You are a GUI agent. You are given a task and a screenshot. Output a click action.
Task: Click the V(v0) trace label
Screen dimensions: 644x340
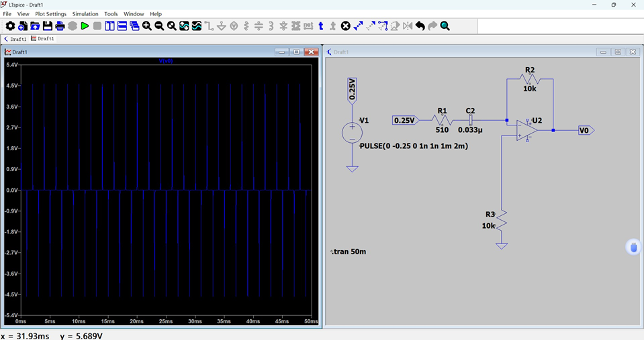click(165, 61)
